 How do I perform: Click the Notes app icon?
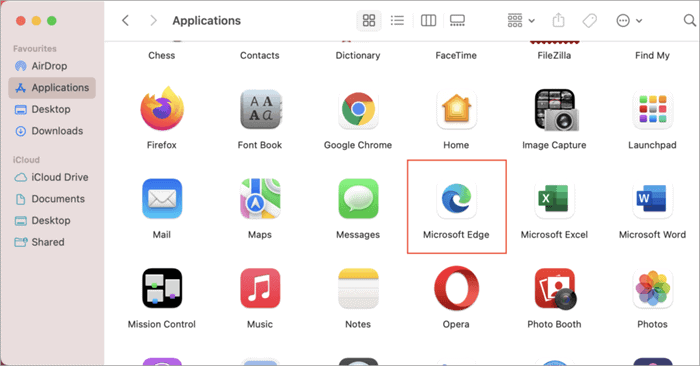click(x=358, y=288)
